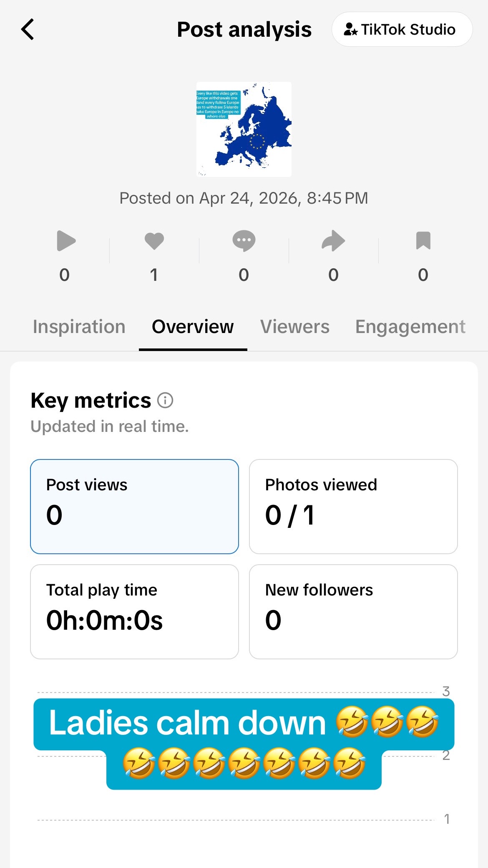Select the Post views metric card
The image size is (488, 868).
pyautogui.click(x=134, y=507)
